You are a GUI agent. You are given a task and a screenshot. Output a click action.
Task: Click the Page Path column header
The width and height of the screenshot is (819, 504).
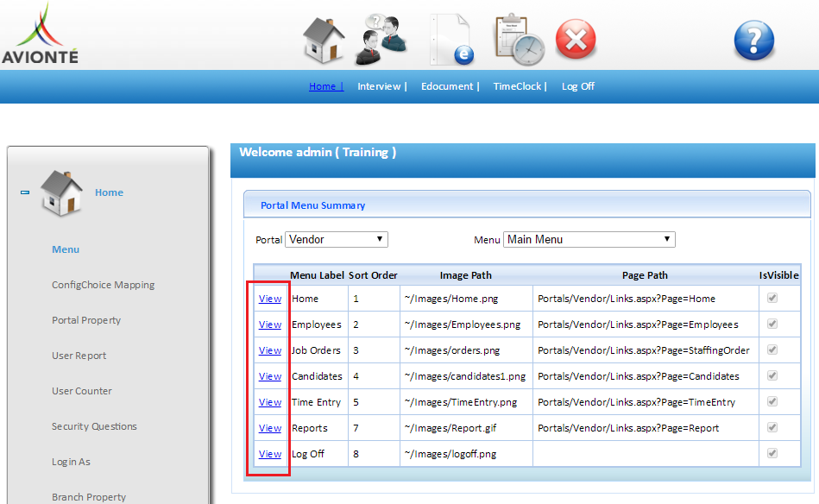pos(645,275)
